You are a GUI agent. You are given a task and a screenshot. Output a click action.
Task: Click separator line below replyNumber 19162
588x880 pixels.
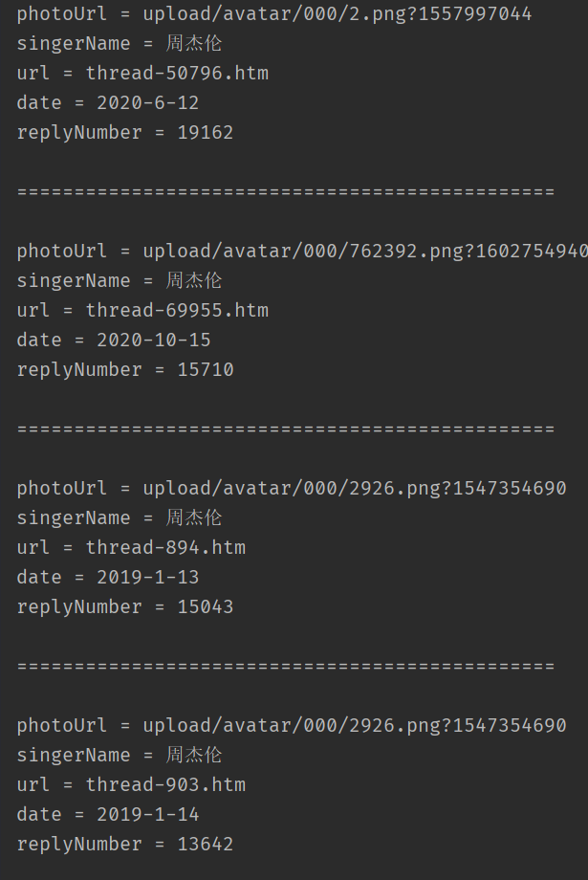[x=286, y=191]
